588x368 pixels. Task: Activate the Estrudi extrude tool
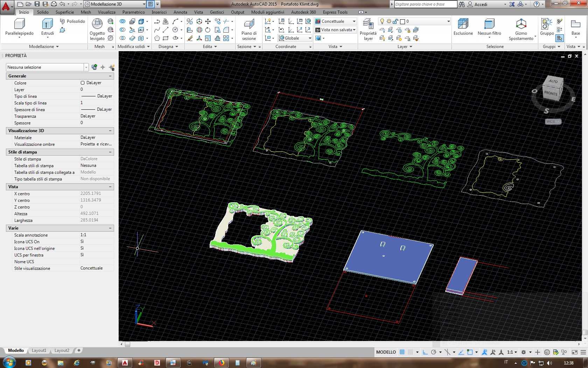point(48,27)
